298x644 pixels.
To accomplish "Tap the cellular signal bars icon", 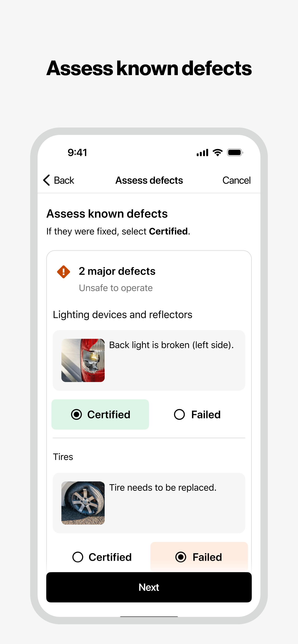I will [202, 153].
